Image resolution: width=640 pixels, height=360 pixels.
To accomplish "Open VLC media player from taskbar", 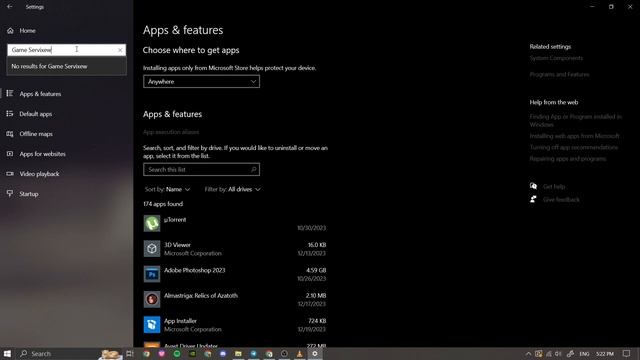I will 300,353.
